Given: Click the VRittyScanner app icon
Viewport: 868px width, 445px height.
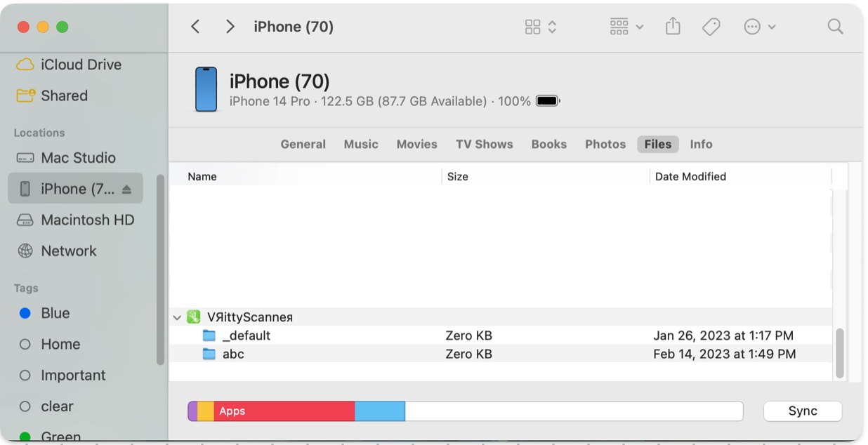Looking at the screenshot, I should point(194,317).
